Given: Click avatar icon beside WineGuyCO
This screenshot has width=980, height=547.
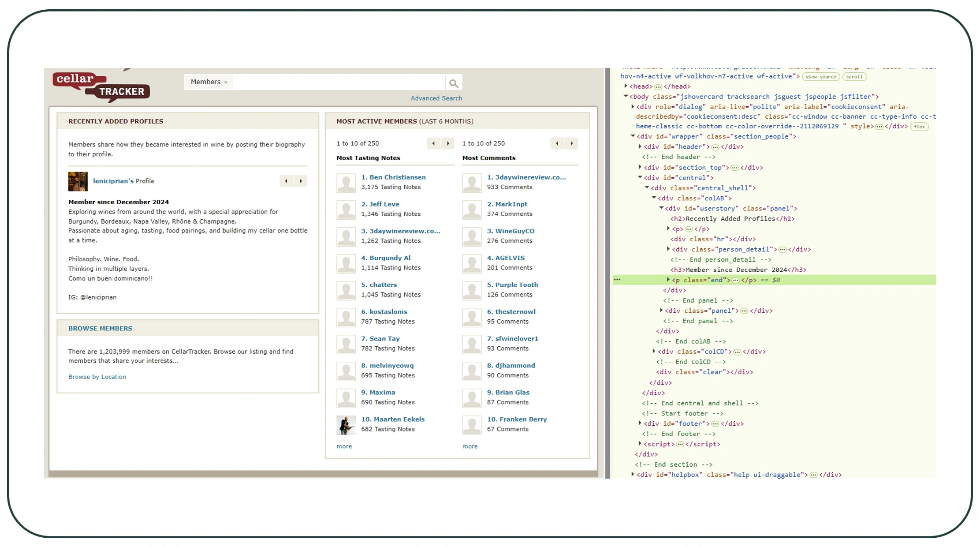Looking at the screenshot, I should [x=472, y=237].
